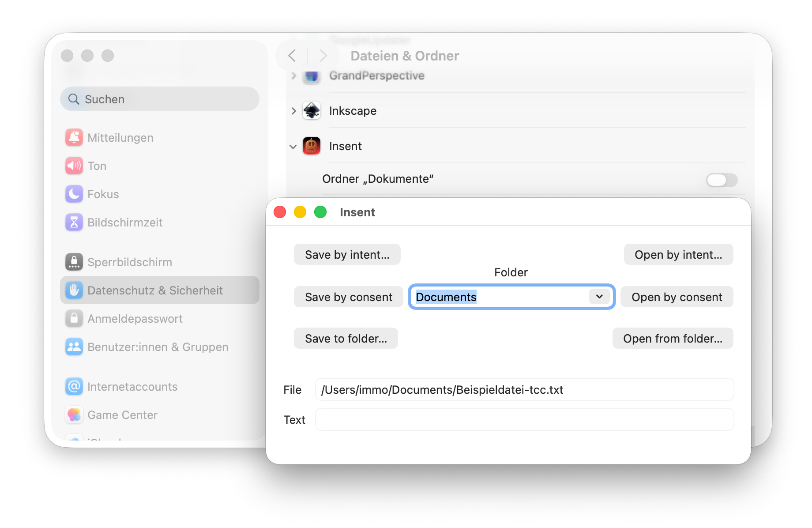Viewport: 812px width, 528px height.
Task: Click Open from folder… button
Action: [x=672, y=339]
